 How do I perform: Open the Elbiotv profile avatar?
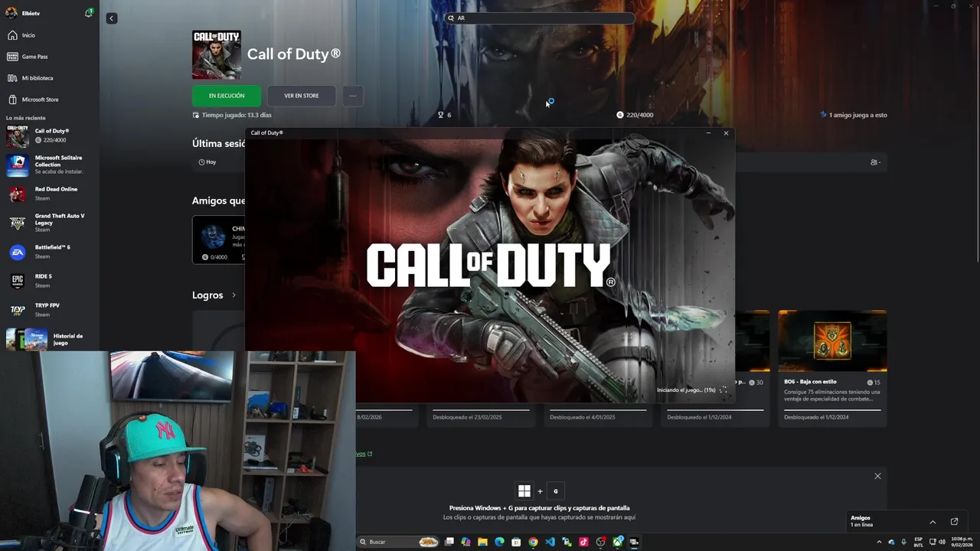11,13
